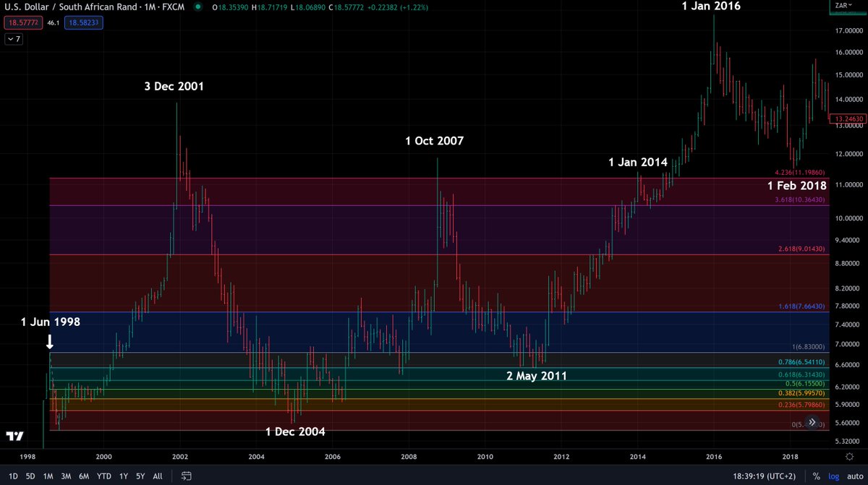Open the ZAR currency dropdown
Image resolution: width=868 pixels, height=485 pixels.
tap(843, 4)
